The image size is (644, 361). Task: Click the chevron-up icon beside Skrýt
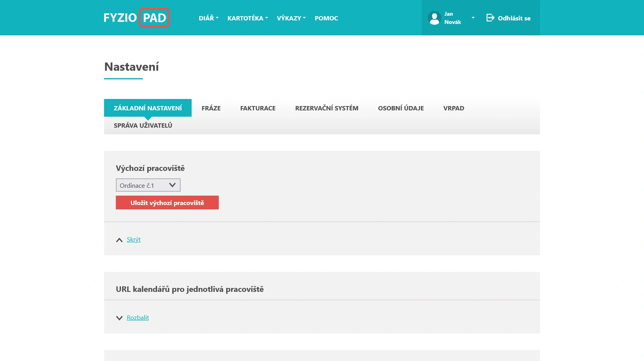pos(119,240)
